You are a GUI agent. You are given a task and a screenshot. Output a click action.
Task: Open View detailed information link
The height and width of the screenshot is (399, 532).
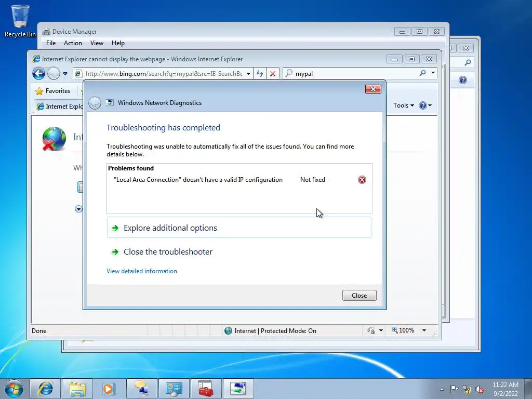[142, 271]
